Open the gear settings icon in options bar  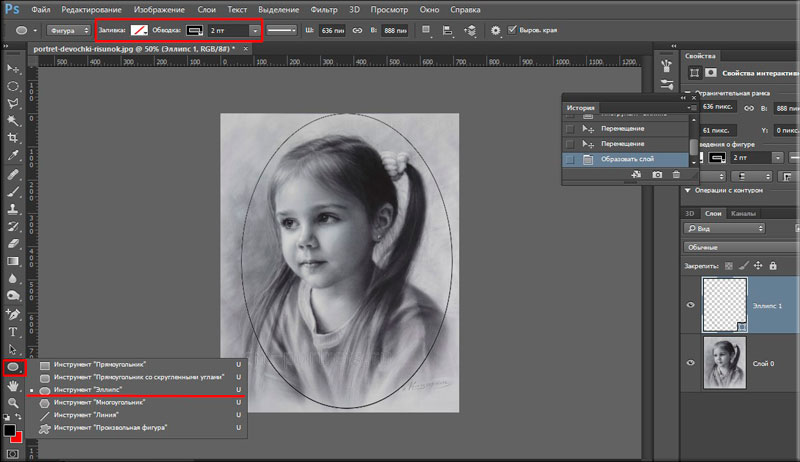pyautogui.click(x=495, y=31)
